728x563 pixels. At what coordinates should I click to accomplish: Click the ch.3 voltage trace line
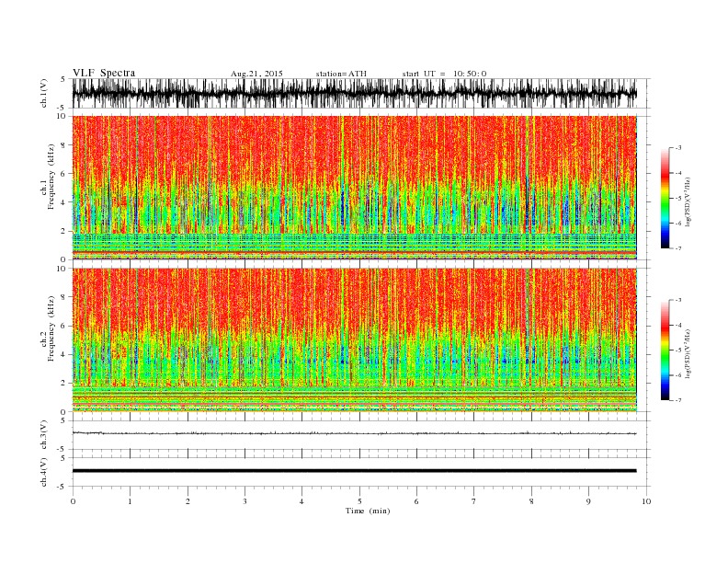click(x=354, y=433)
